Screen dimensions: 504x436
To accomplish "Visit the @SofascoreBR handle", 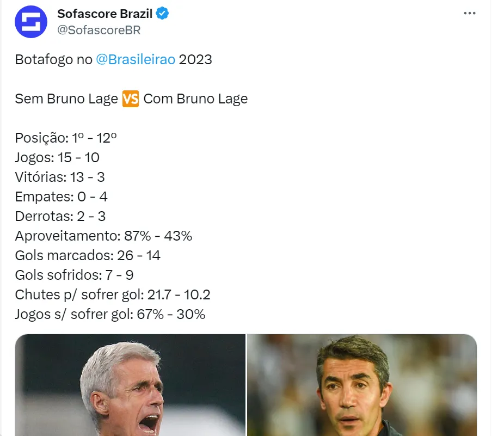I will (99, 30).
